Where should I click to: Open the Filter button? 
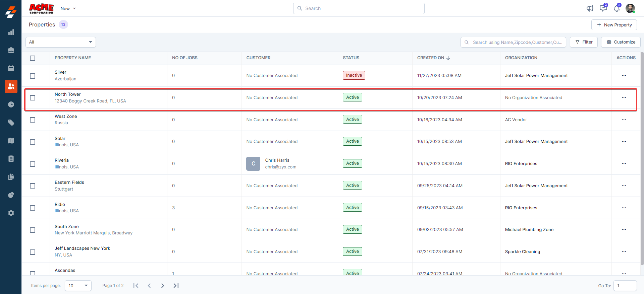click(x=584, y=42)
